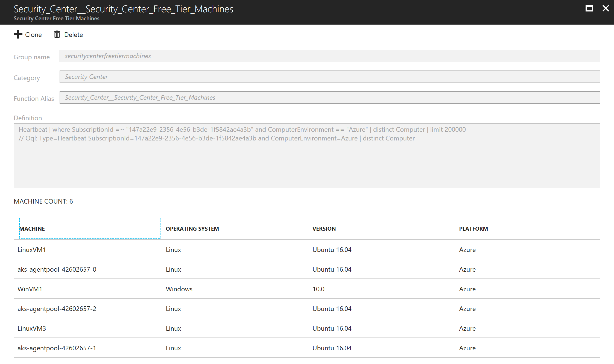614x364 pixels.
Task: Click the Function Alias field
Action: (x=330, y=98)
